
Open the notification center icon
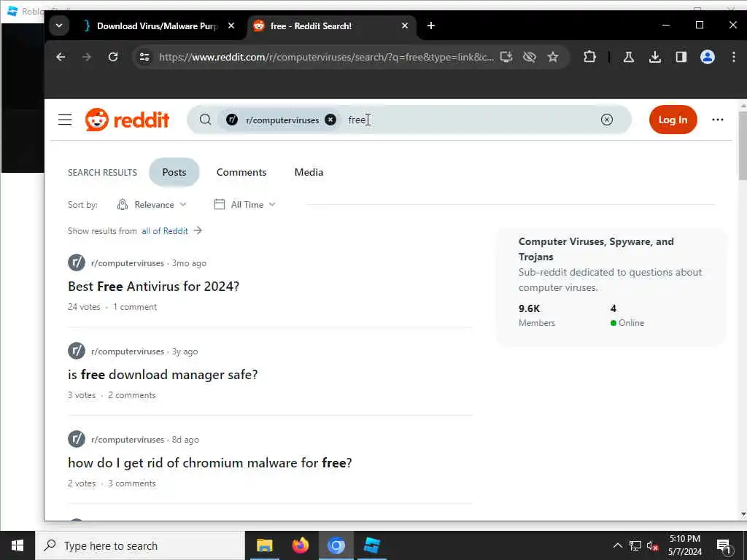(x=724, y=545)
